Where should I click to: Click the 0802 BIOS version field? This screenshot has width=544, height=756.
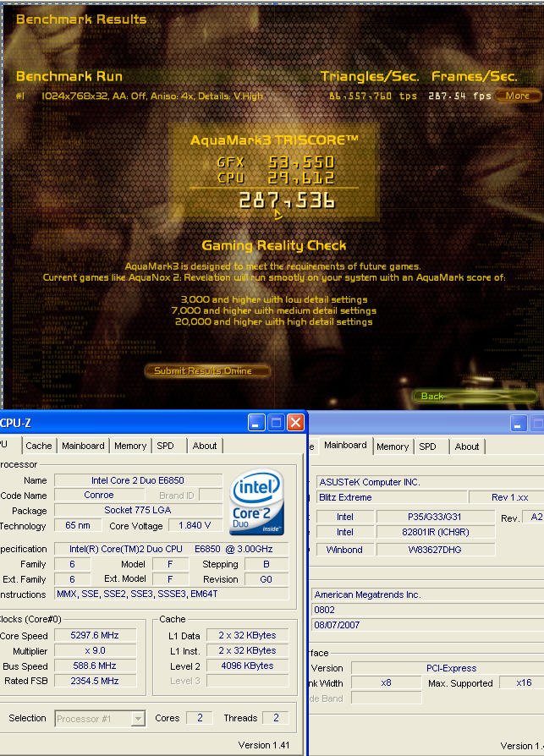click(x=428, y=610)
